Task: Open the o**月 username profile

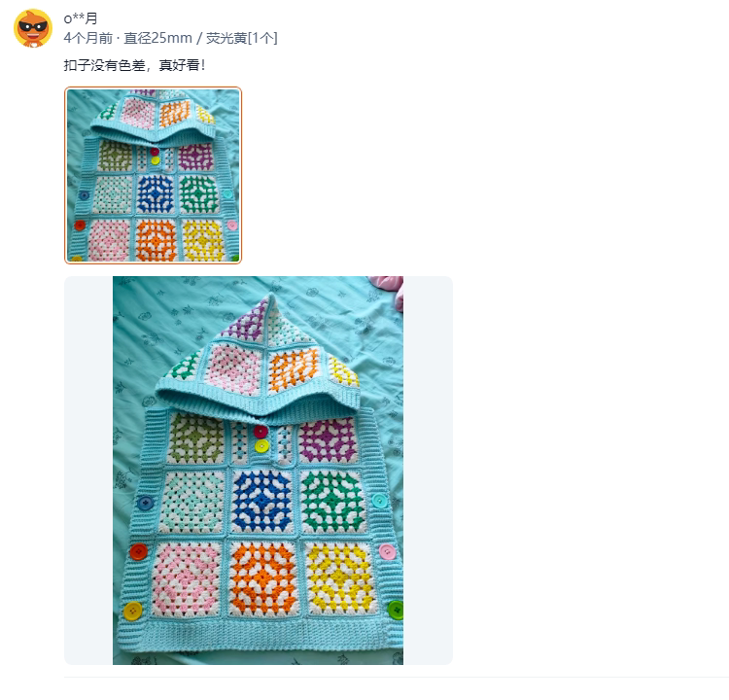Action: click(x=81, y=18)
